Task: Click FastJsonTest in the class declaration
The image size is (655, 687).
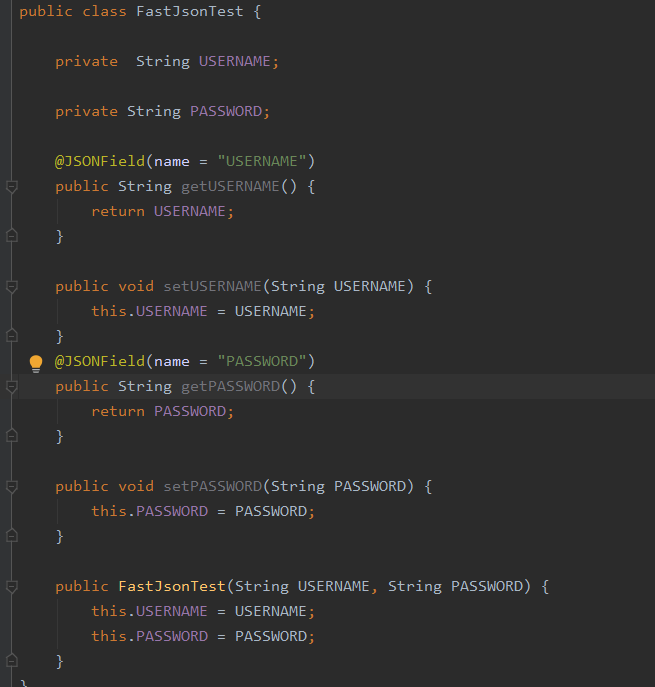Action: tap(190, 11)
